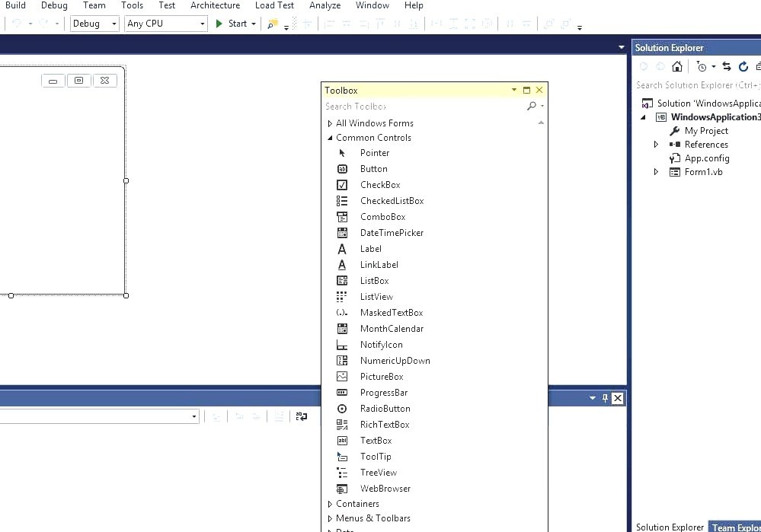
Task: Click the green Start debugging arrow
Action: tap(219, 24)
